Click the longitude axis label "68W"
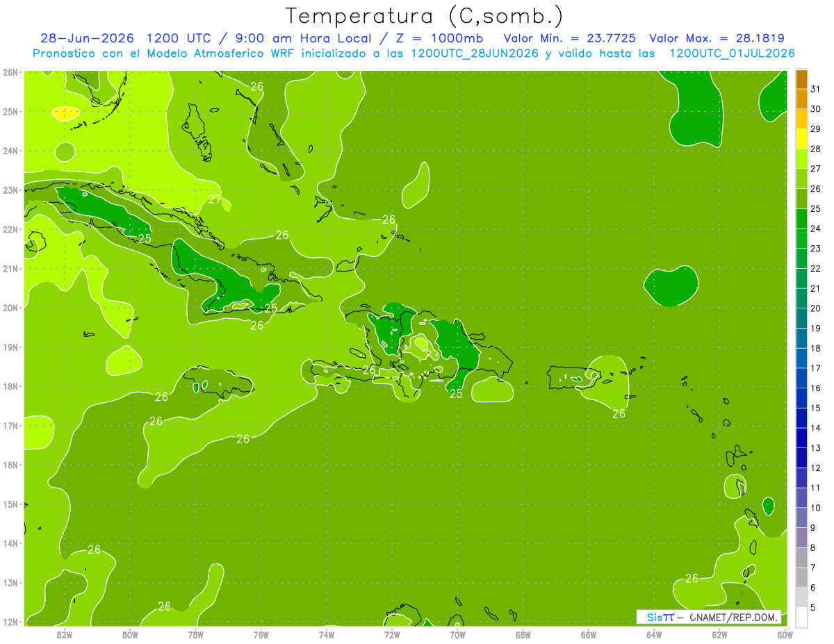Image resolution: width=834 pixels, height=644 pixels. 523,634
